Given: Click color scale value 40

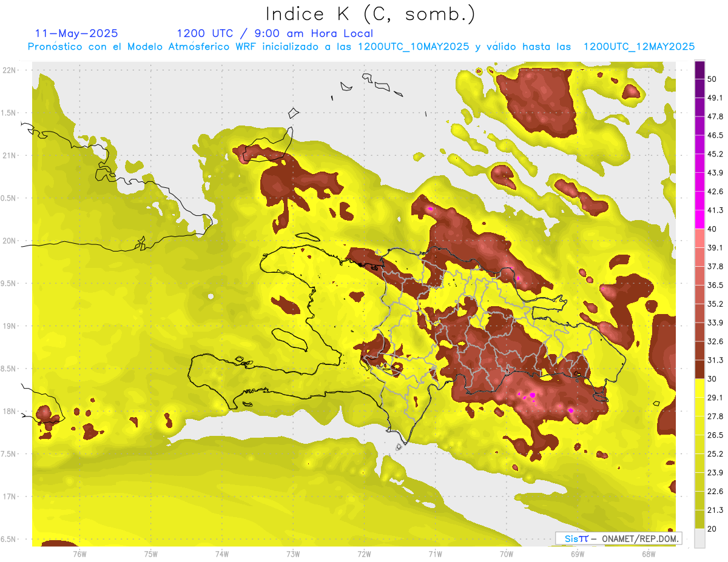Looking at the screenshot, I should [712, 229].
